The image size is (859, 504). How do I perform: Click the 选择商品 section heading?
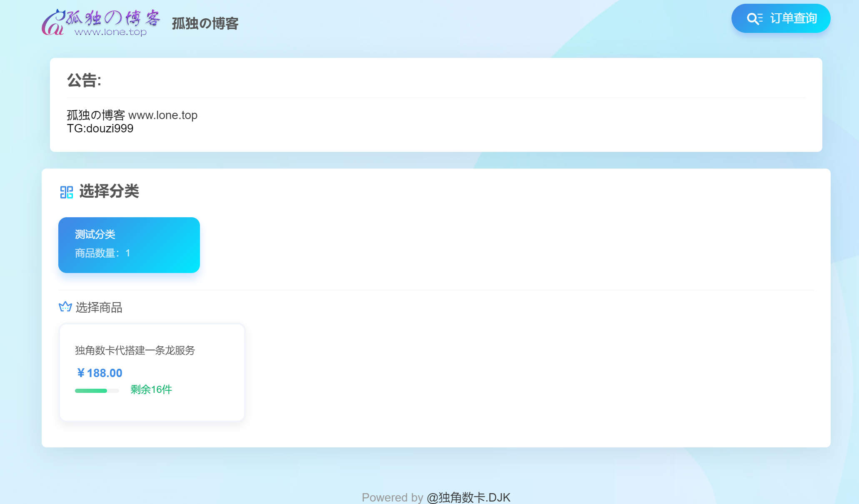pos(99,308)
